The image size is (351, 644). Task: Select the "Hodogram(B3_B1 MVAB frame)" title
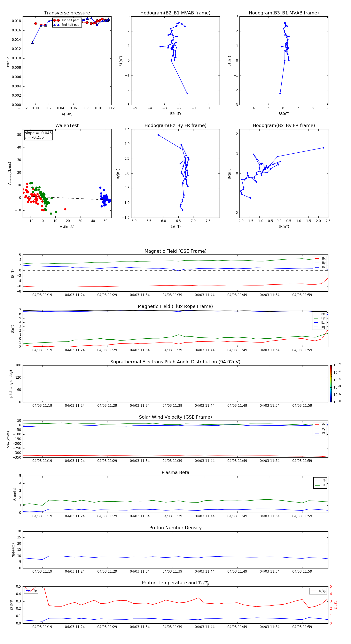tap(284, 13)
